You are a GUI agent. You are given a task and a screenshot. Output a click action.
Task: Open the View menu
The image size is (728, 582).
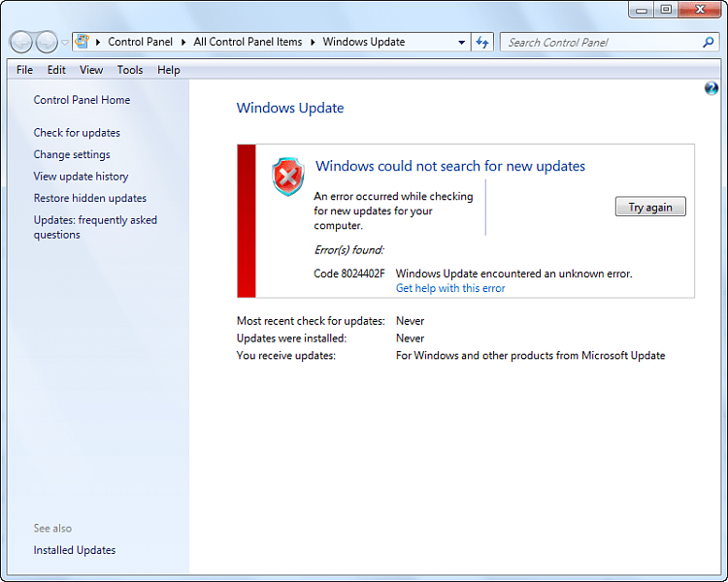[x=91, y=70]
